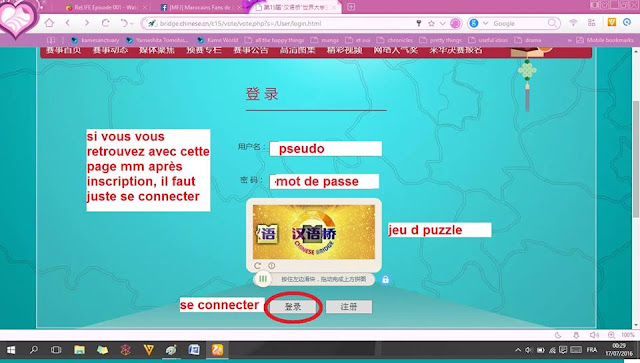Show more bookmarks with overflow chevron
This screenshot has width=640, height=363.
pos(569,40)
